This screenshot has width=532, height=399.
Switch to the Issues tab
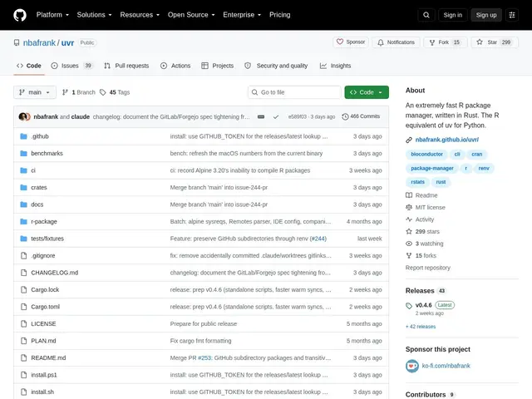[71, 66]
